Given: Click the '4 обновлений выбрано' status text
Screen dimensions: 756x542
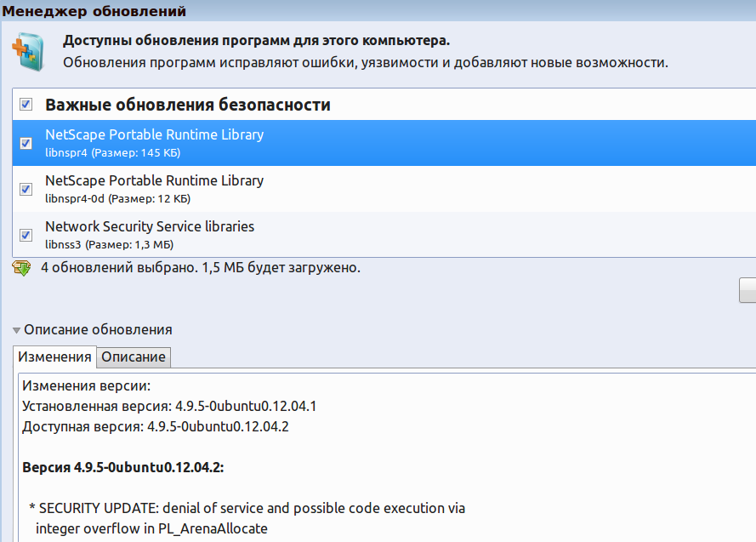Looking at the screenshot, I should pos(201,268).
